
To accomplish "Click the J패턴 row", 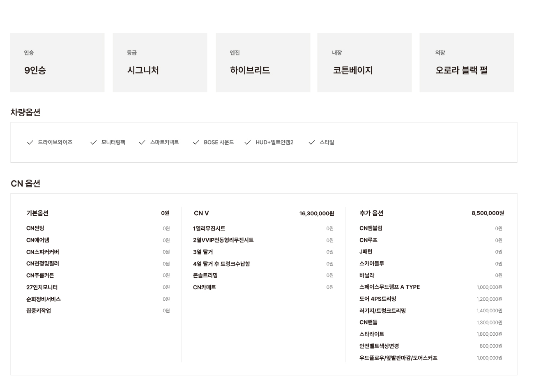I will (431, 251).
